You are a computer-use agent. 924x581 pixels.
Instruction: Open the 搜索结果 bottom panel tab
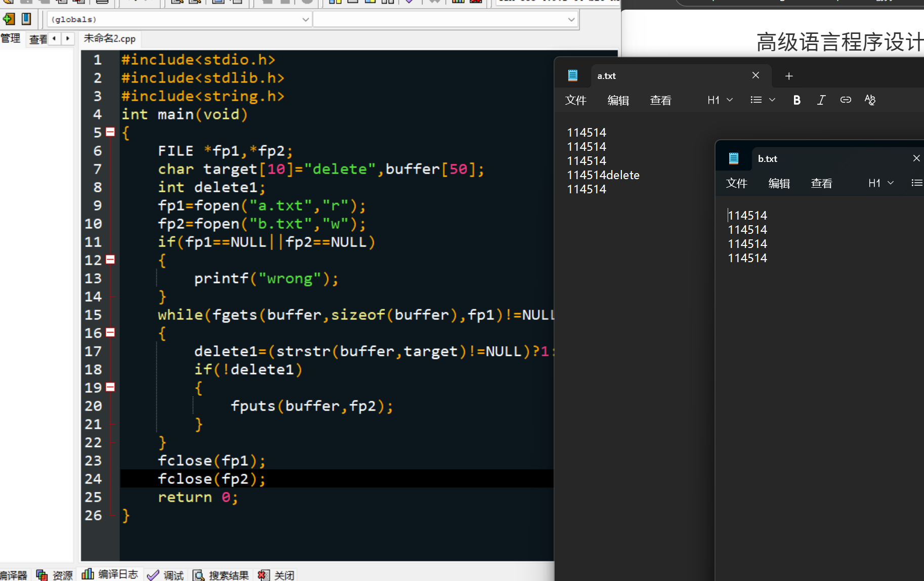coord(221,575)
